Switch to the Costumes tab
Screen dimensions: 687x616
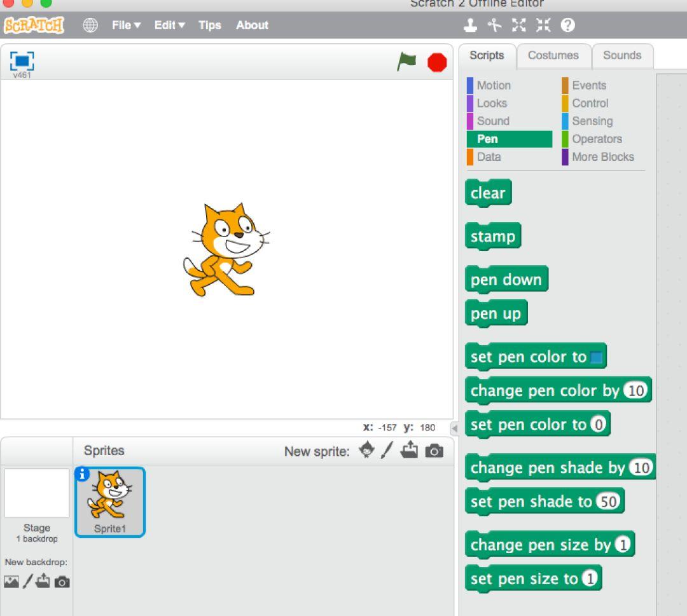pos(553,55)
